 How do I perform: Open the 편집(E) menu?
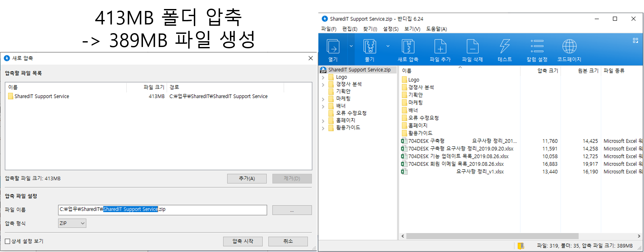point(350,29)
